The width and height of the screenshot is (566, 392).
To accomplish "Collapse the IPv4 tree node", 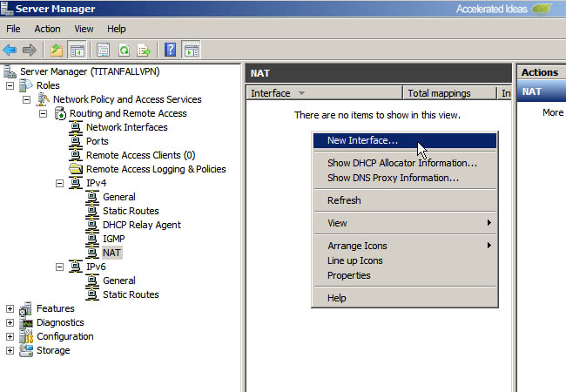I will coord(59,183).
